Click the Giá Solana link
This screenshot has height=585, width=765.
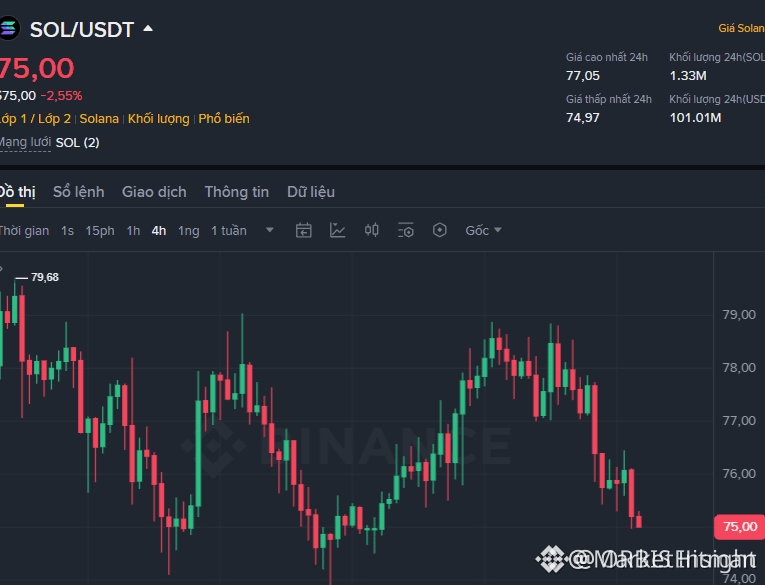click(742, 28)
